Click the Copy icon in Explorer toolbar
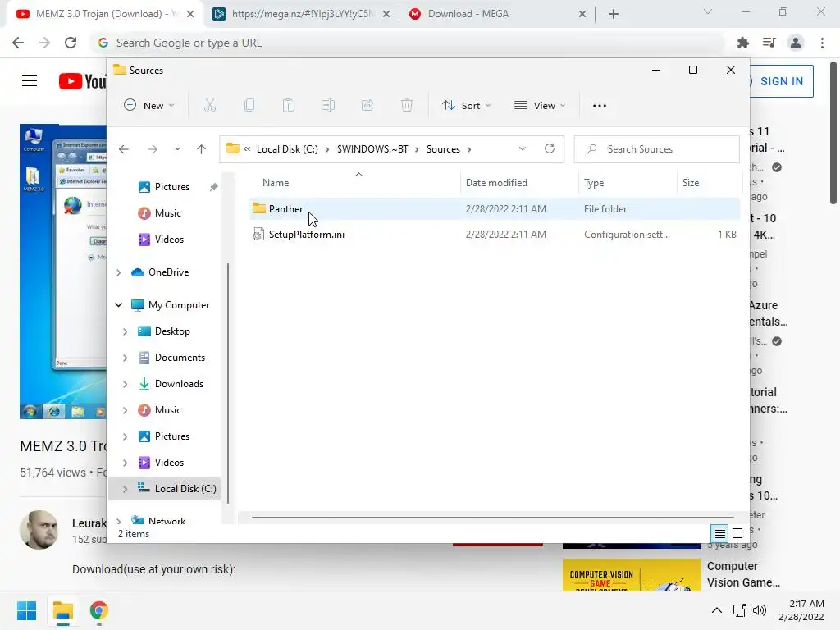This screenshot has height=630, width=840. [249, 106]
